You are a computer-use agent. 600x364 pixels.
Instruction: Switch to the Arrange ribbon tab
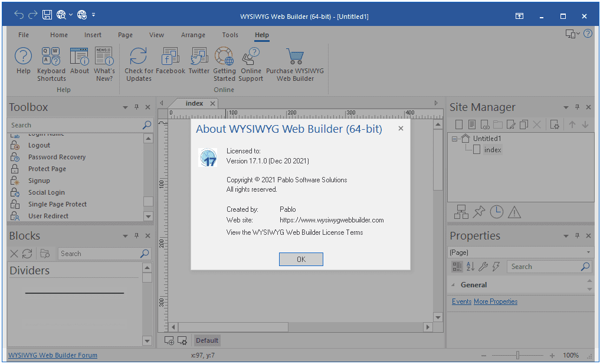pos(193,35)
